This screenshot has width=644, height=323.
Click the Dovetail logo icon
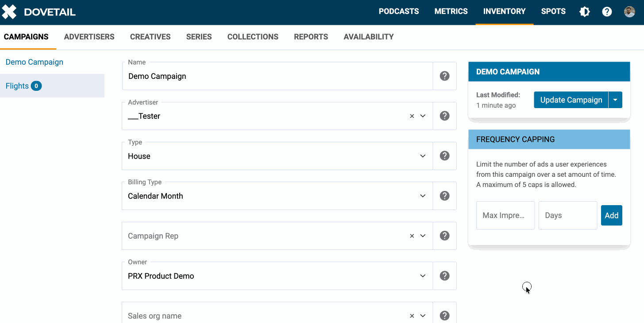click(x=9, y=12)
